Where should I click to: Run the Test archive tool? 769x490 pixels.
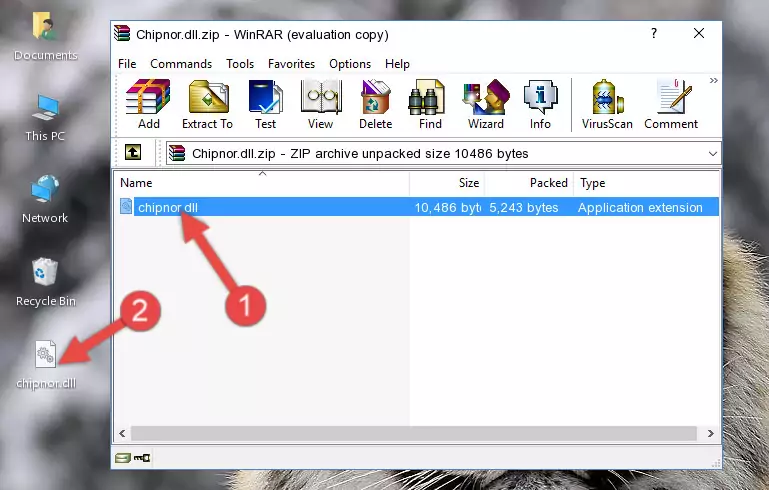[265, 104]
